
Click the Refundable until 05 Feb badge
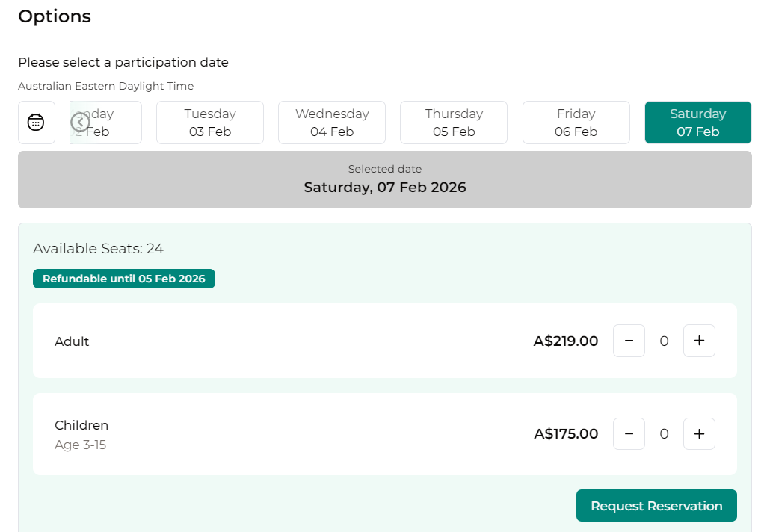[124, 279]
